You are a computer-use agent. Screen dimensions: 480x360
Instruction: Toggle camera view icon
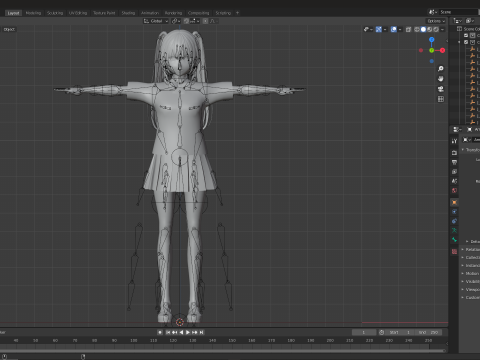click(441, 89)
